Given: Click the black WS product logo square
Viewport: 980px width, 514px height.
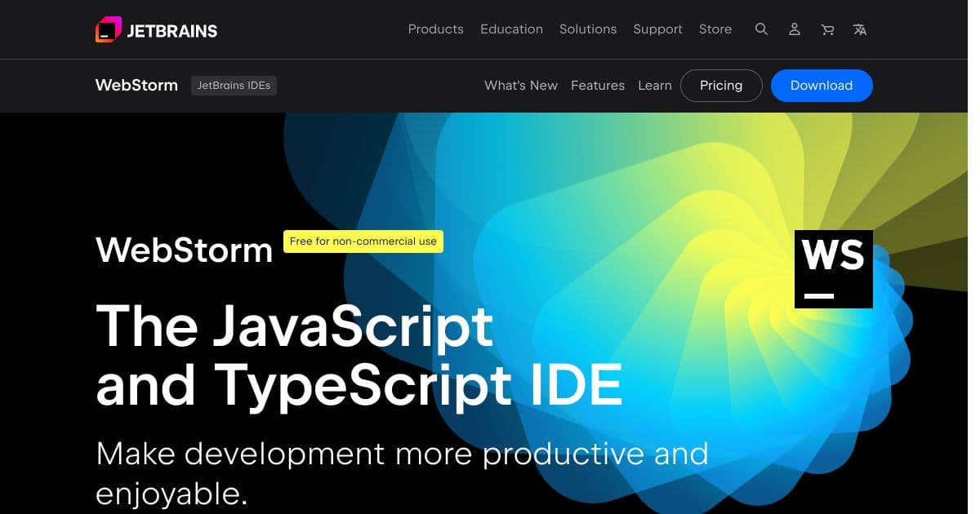Looking at the screenshot, I should point(833,268).
